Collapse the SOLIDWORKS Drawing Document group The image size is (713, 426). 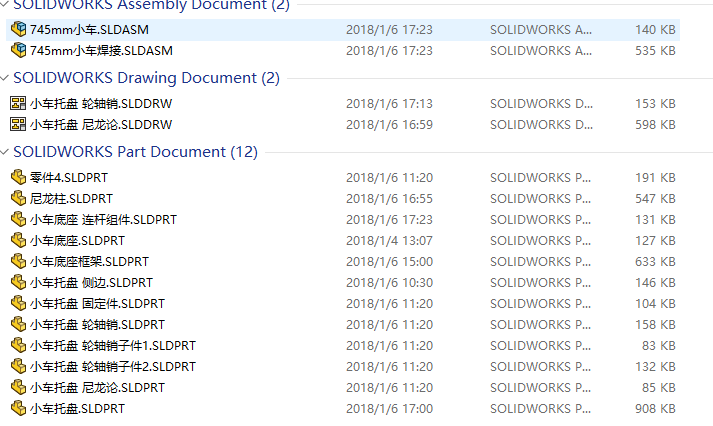click(x=6, y=77)
